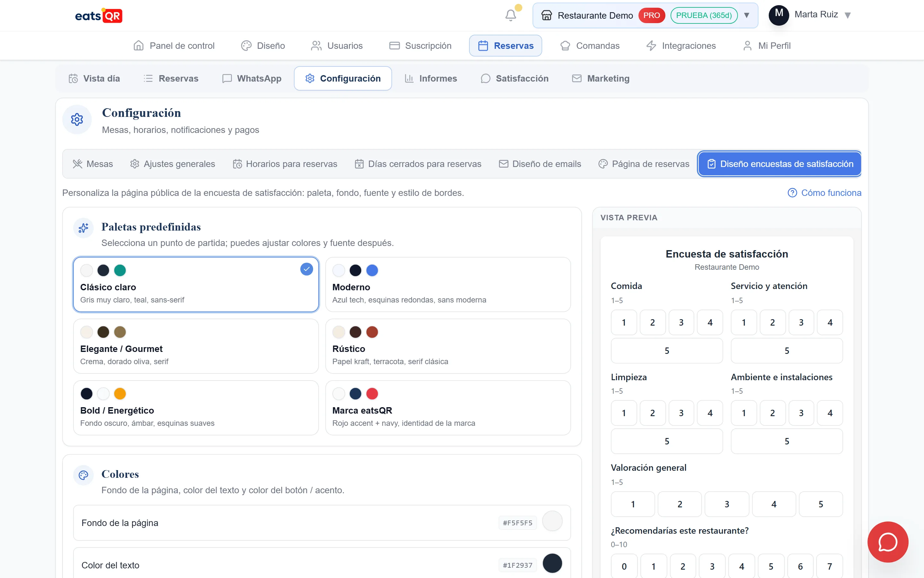Image resolution: width=924 pixels, height=578 pixels.
Task: Switch to the Ajustes generales tab
Action: click(x=173, y=164)
